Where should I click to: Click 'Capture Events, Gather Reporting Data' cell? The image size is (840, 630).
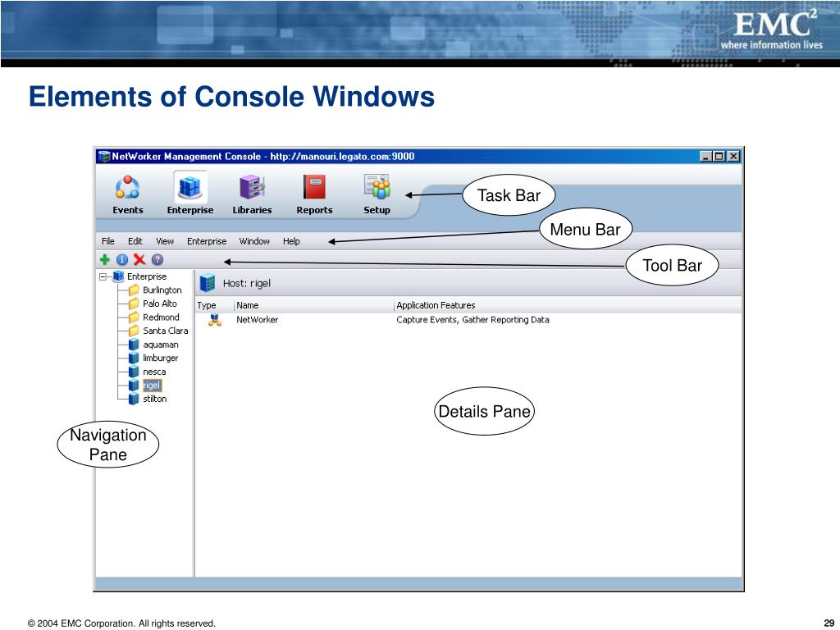tap(472, 320)
